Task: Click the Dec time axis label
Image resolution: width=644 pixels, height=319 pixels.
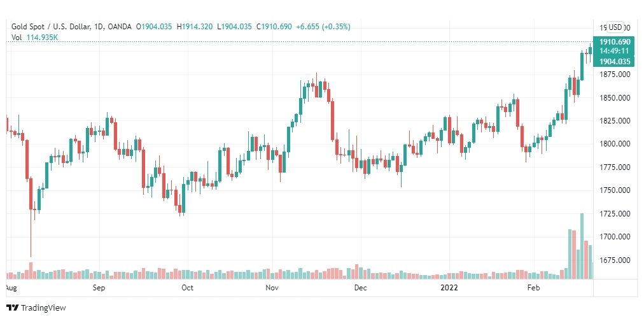Action: coord(360,288)
